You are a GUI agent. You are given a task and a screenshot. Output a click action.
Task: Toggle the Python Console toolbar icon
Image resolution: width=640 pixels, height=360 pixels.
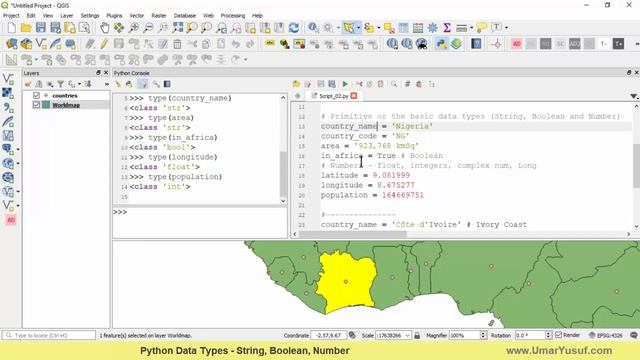(x=441, y=44)
